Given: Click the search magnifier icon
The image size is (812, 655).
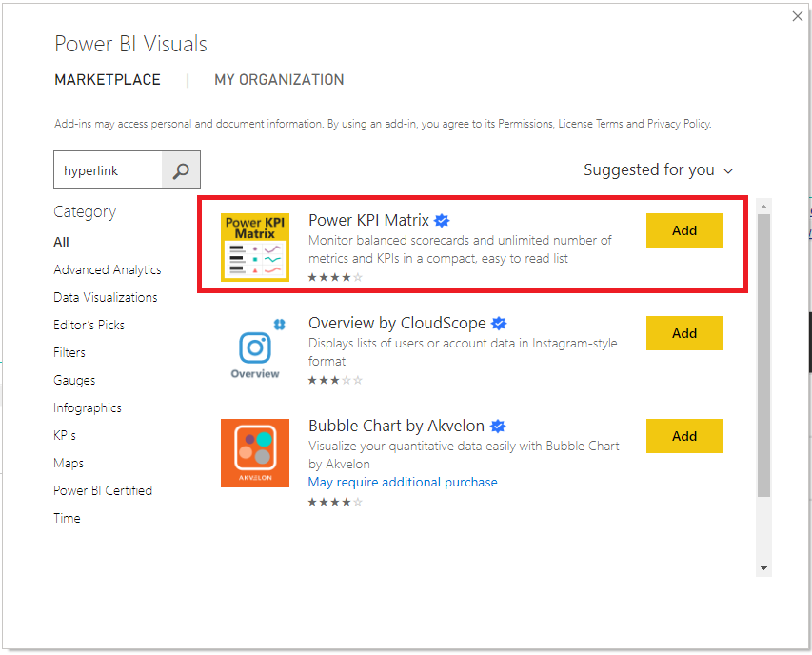Looking at the screenshot, I should [181, 170].
